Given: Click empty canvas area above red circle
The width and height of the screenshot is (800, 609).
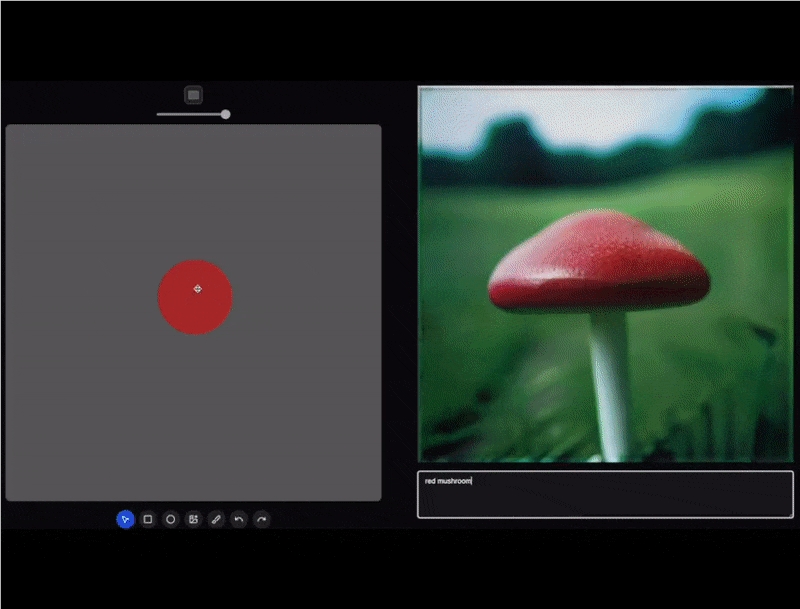Looking at the screenshot, I should pyautogui.click(x=195, y=190).
